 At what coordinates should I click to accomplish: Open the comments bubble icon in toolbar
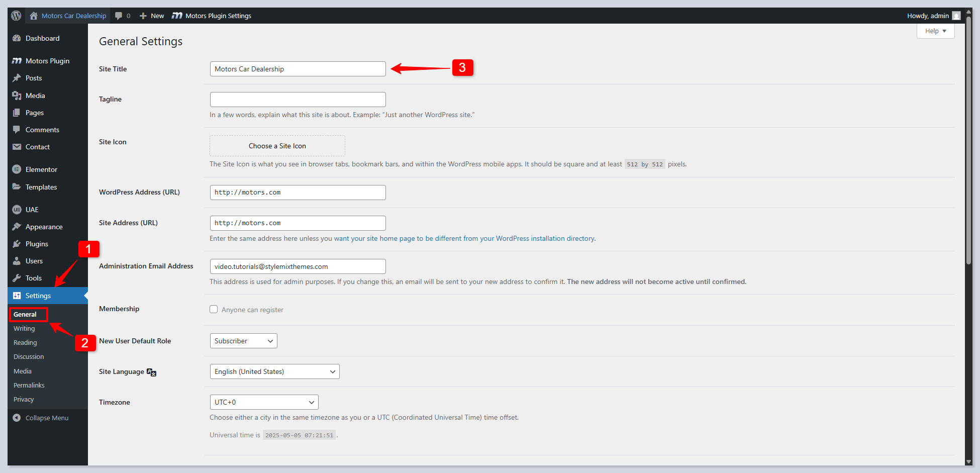tap(119, 16)
